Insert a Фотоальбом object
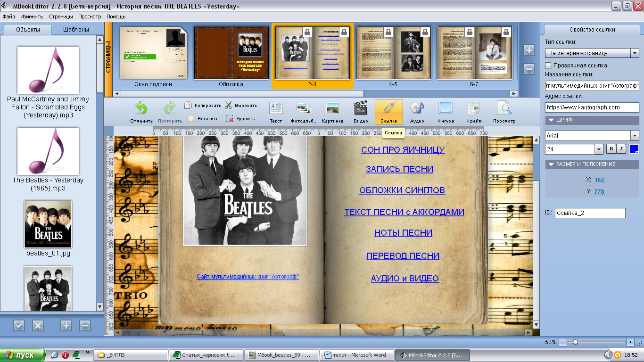 click(x=304, y=112)
